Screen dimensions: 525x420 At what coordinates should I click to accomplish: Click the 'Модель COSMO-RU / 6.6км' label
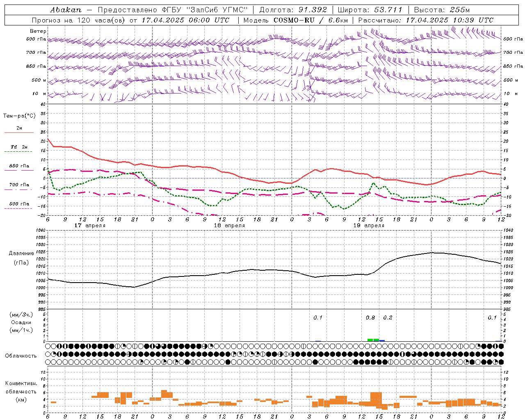click(296, 20)
